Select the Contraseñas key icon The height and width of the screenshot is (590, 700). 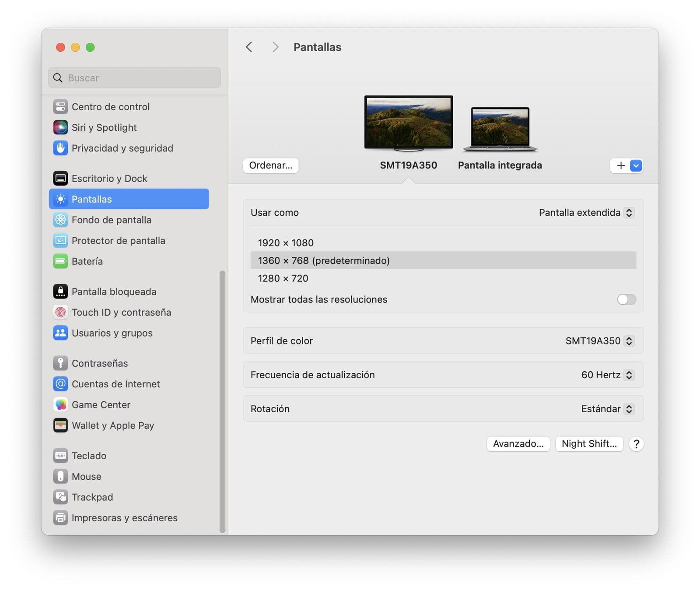[x=60, y=363]
